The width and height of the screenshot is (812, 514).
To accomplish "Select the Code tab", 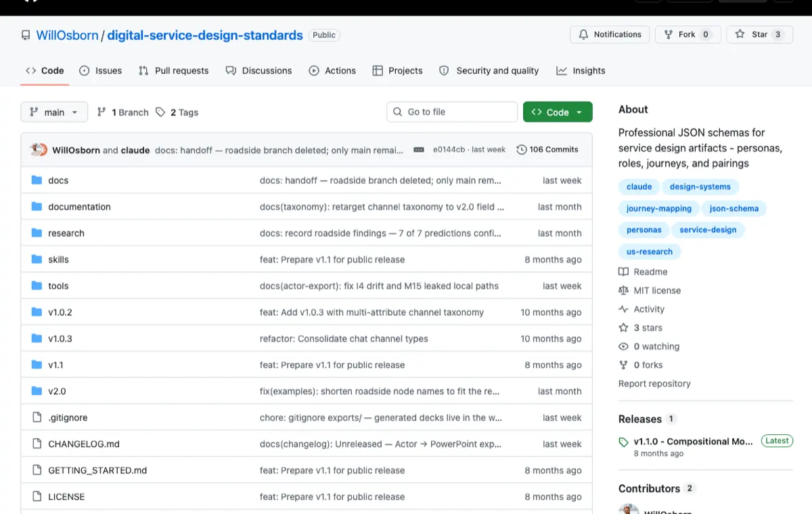I will click(x=45, y=70).
